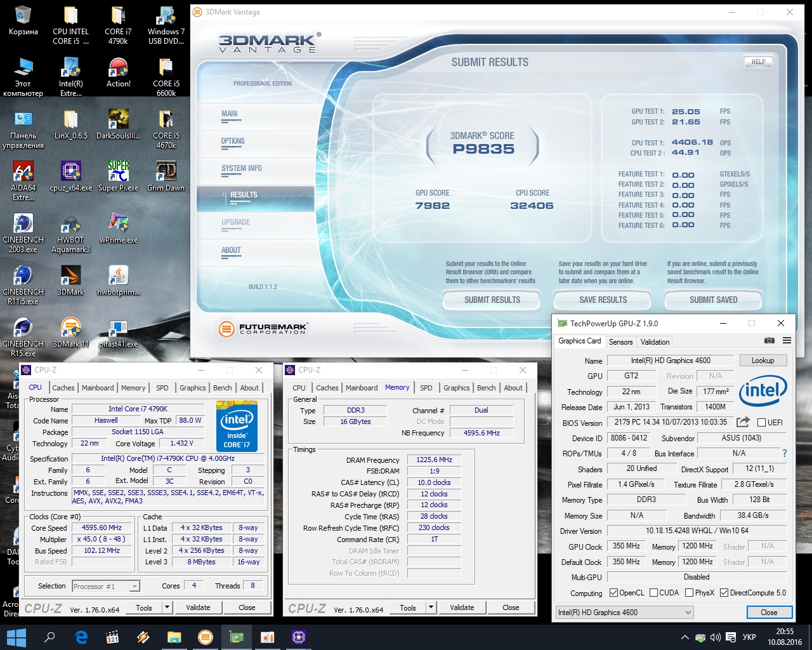812x650 pixels.
Task: Click GPU-Z screenshot camera icon
Action: (769, 341)
